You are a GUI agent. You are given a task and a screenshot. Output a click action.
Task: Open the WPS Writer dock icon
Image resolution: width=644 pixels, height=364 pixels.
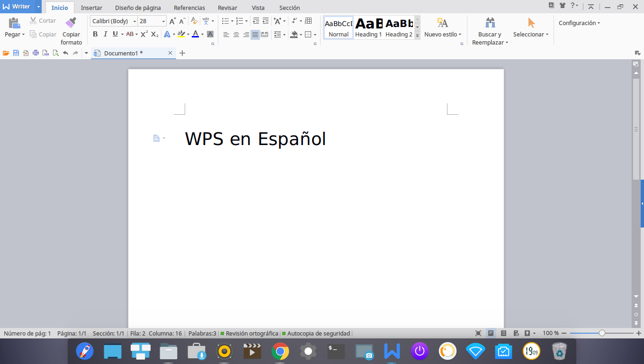(x=391, y=351)
